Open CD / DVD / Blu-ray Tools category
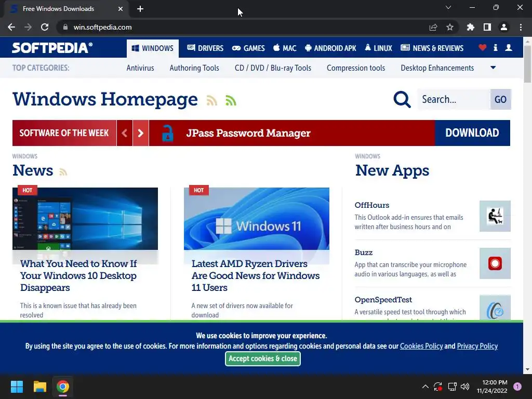 (273, 68)
